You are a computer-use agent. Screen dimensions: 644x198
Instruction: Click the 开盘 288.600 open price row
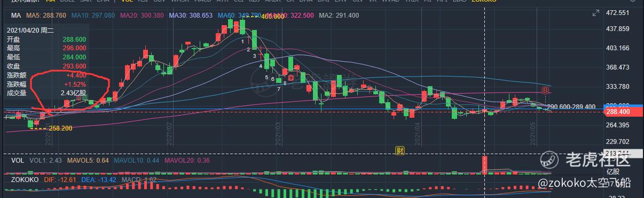pos(46,40)
